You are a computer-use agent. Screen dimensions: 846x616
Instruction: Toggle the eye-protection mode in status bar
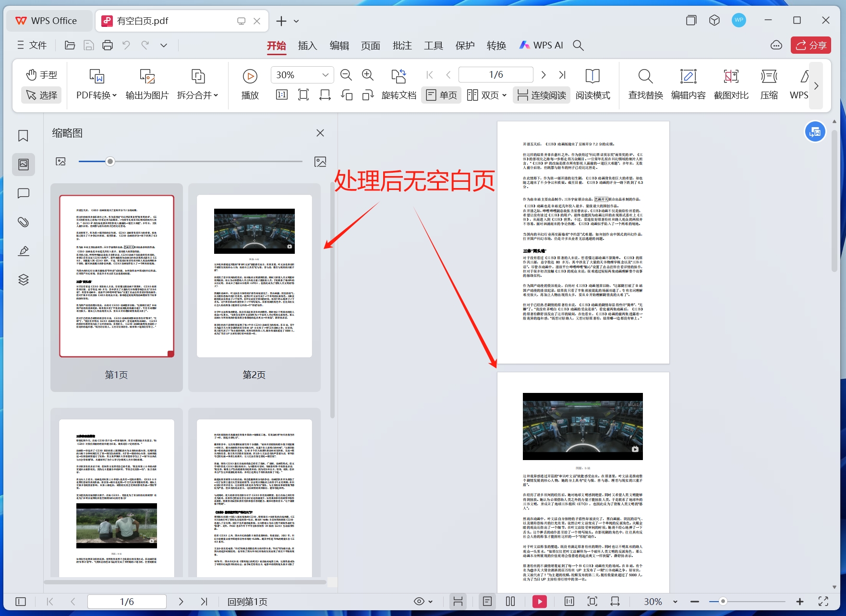(x=419, y=602)
